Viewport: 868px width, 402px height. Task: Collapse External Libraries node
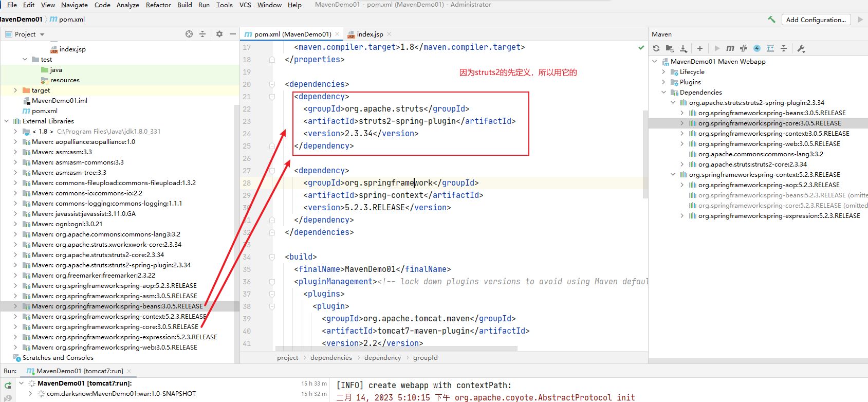(x=6, y=121)
